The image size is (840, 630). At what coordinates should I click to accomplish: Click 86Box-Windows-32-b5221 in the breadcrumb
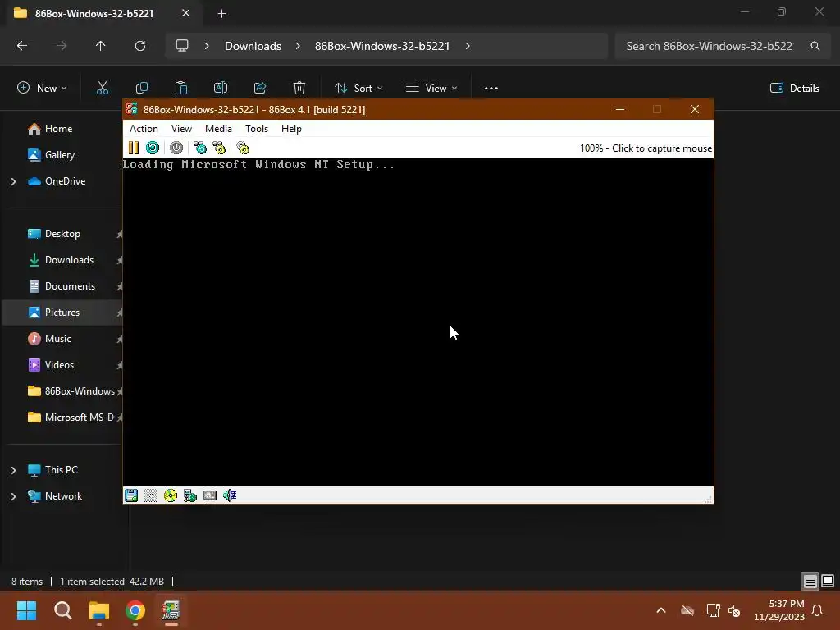382,46
